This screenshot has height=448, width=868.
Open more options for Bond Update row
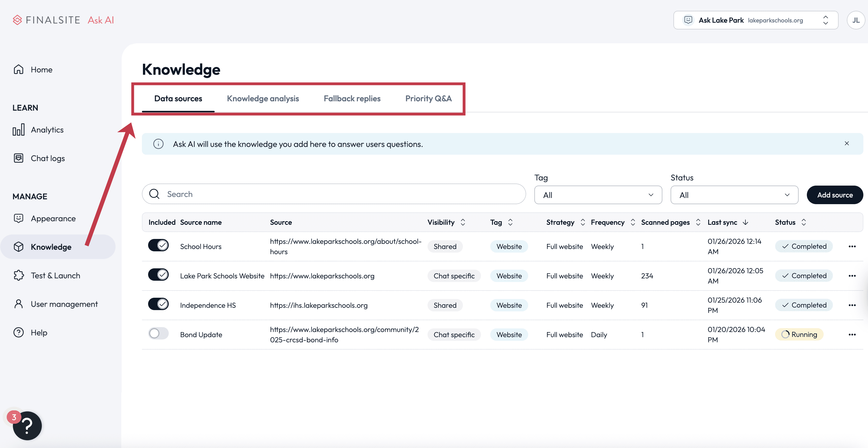click(852, 335)
